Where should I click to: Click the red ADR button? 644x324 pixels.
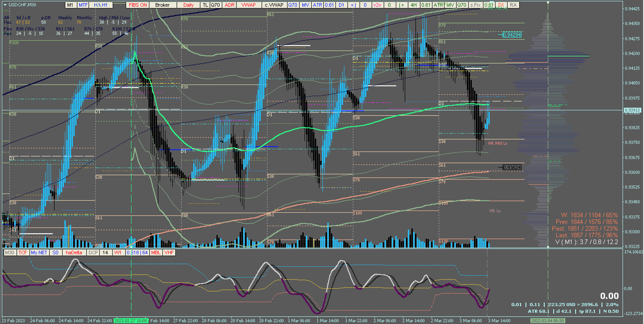[229, 5]
